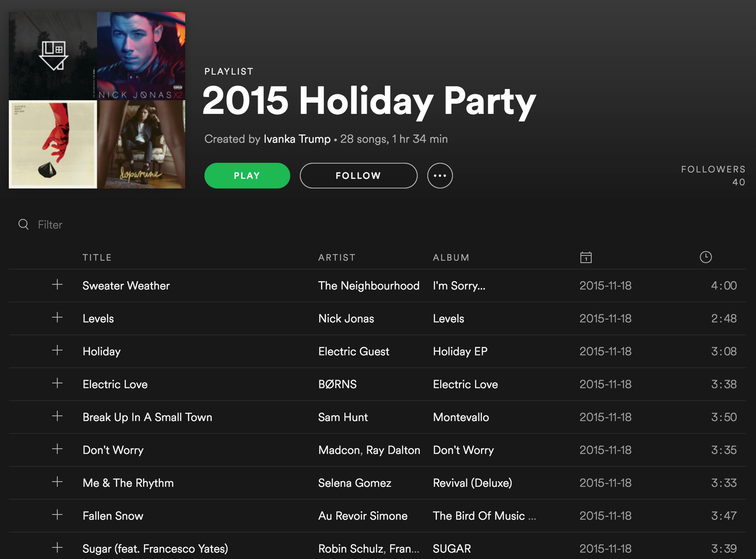The width and height of the screenshot is (756, 559).
Task: Click the FOLLOWERS 40 count
Action: tap(713, 176)
